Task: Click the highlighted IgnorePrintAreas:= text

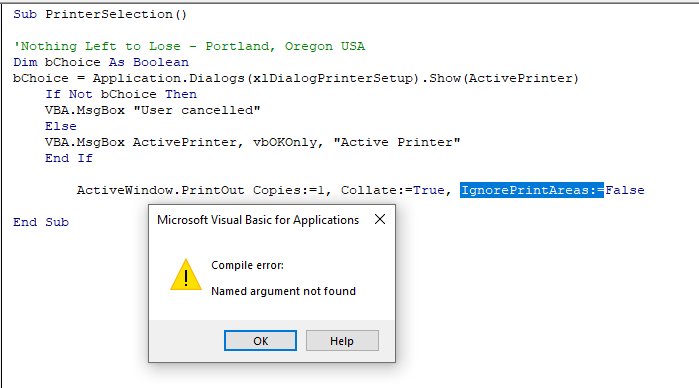Action: [x=532, y=190]
